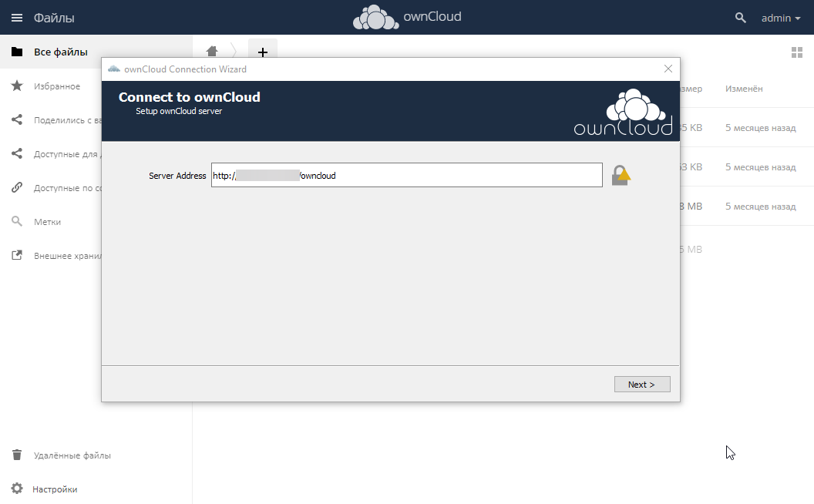Open the hamburger navigation menu
The height and width of the screenshot is (504, 814).
coord(17,18)
